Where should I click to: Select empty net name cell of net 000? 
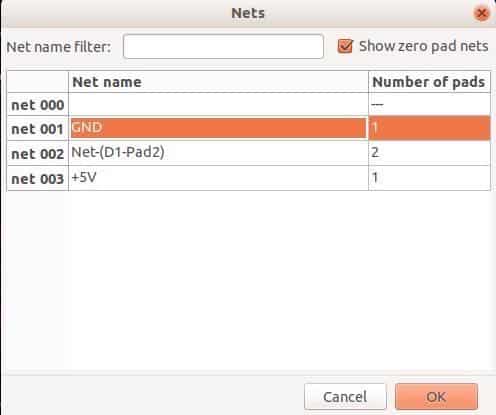pyautogui.click(x=218, y=105)
